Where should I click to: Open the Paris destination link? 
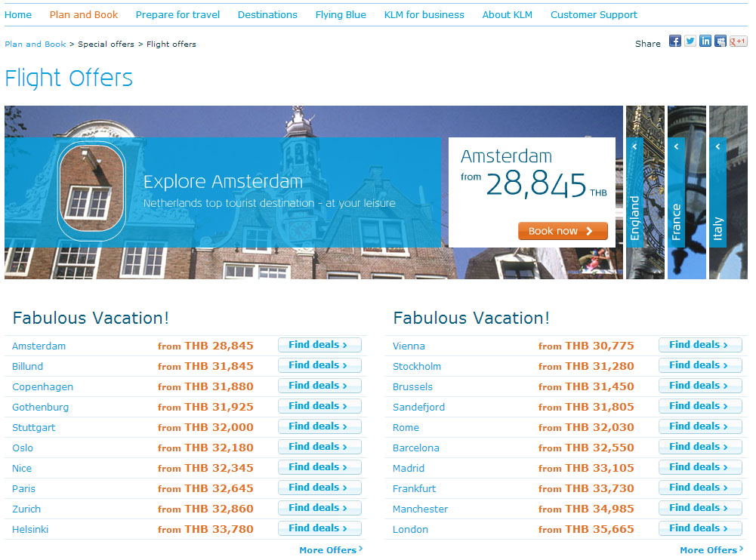[23, 488]
